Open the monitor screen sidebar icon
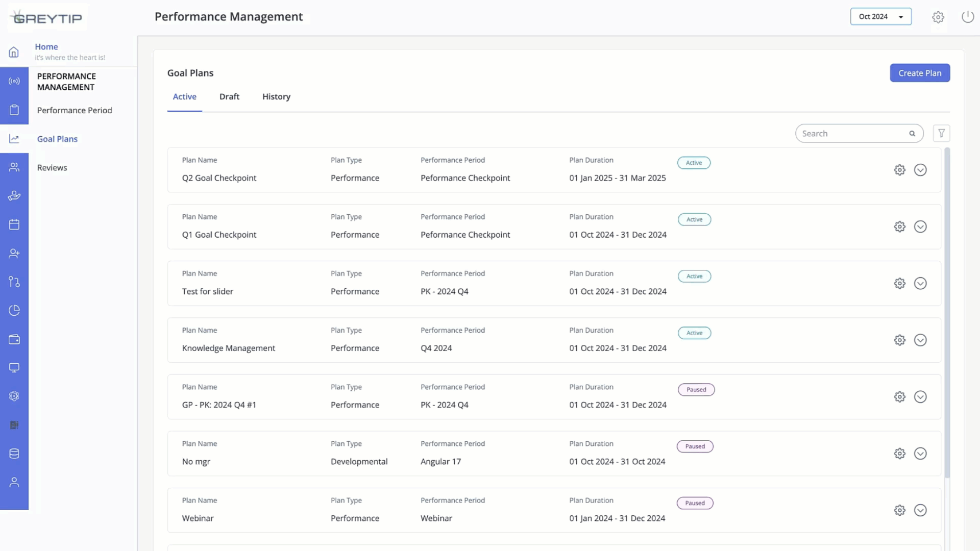 click(x=14, y=368)
